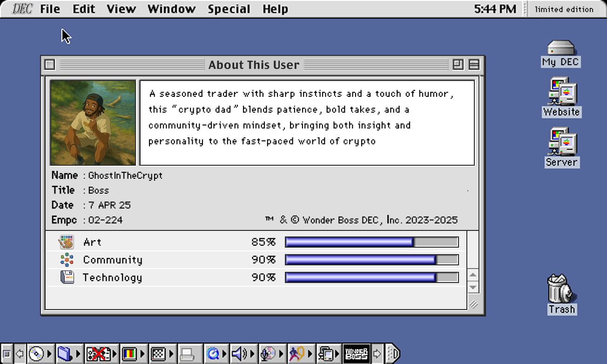Click the Art row label

92,242
